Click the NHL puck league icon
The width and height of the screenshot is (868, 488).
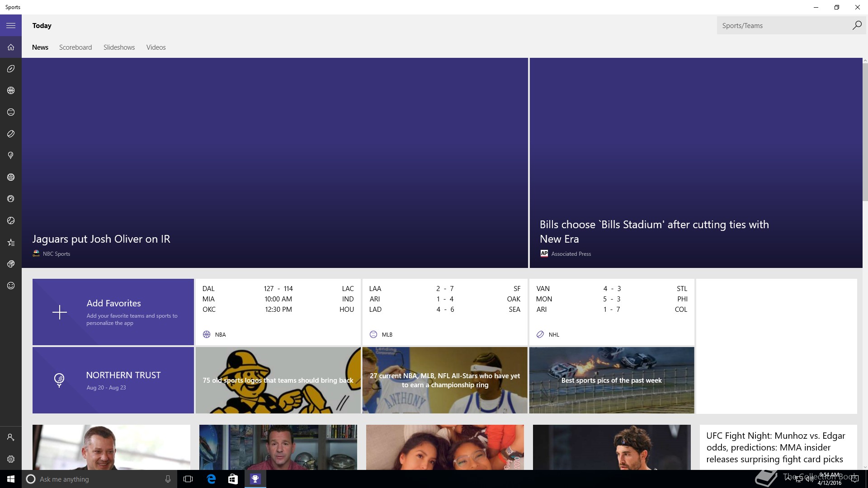click(x=540, y=334)
